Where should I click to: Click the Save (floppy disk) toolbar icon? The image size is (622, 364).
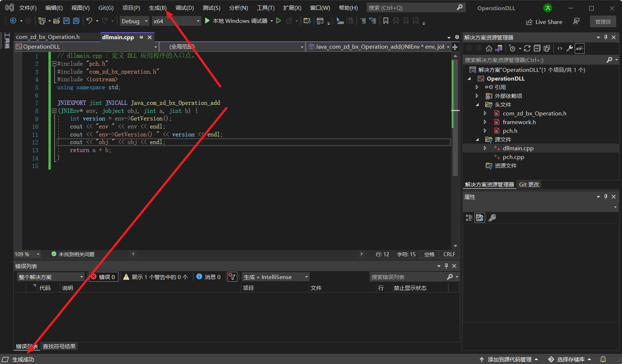point(66,21)
